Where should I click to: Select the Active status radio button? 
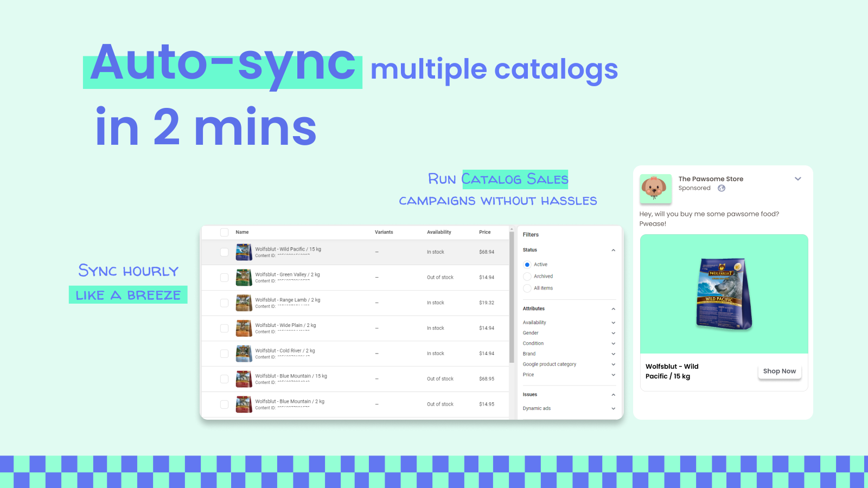527,264
